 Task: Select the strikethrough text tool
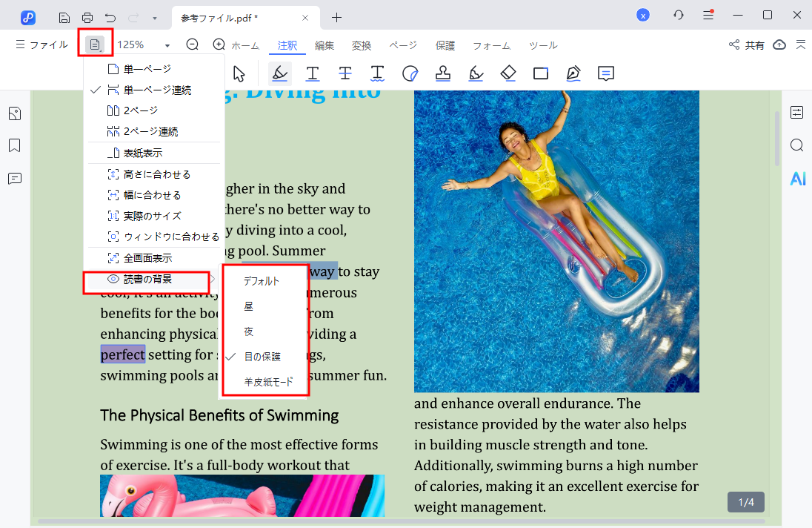pos(345,73)
